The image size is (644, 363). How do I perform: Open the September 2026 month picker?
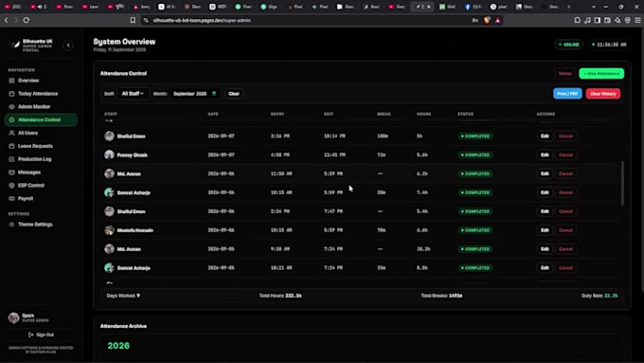click(x=194, y=94)
